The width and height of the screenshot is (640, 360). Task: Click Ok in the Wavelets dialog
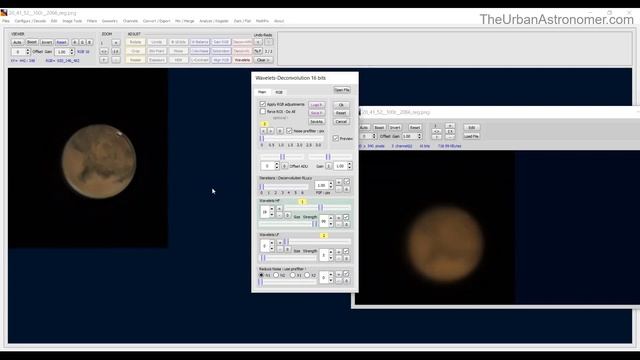point(341,105)
